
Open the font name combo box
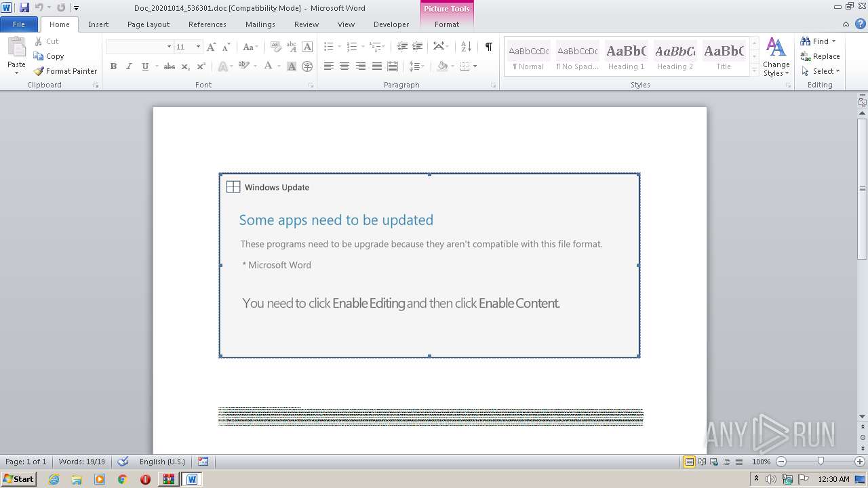tap(139, 47)
